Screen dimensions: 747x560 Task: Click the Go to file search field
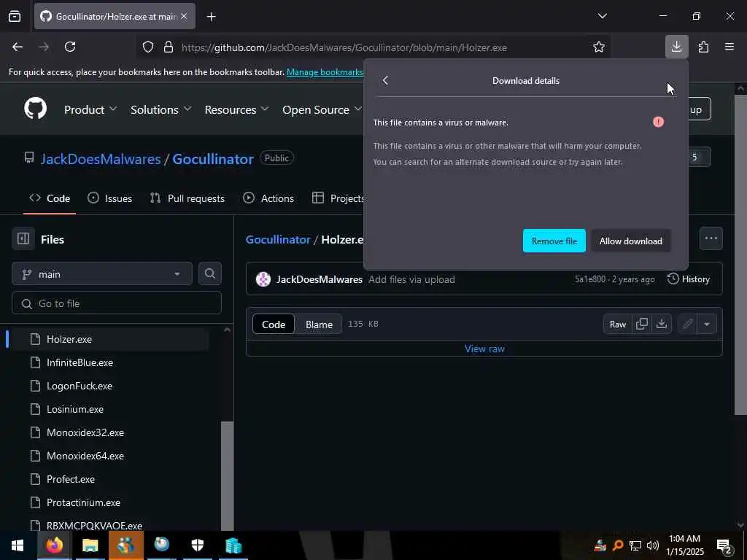(117, 303)
